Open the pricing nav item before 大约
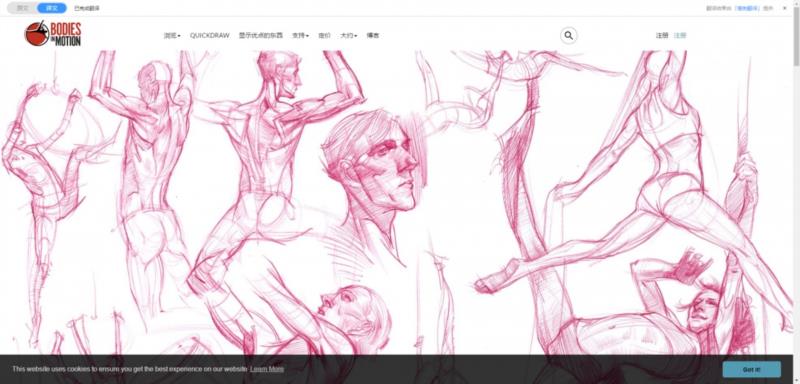The height and width of the screenshot is (384, 800). [x=324, y=36]
